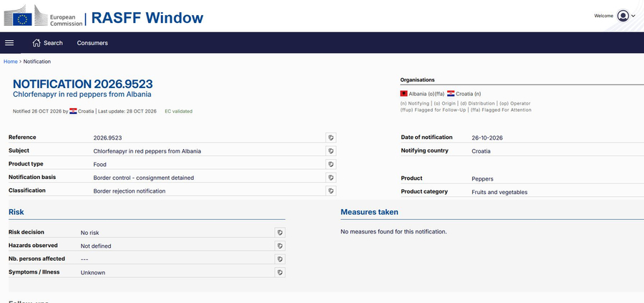Click the Croatia (n) organisation entry

464,94
